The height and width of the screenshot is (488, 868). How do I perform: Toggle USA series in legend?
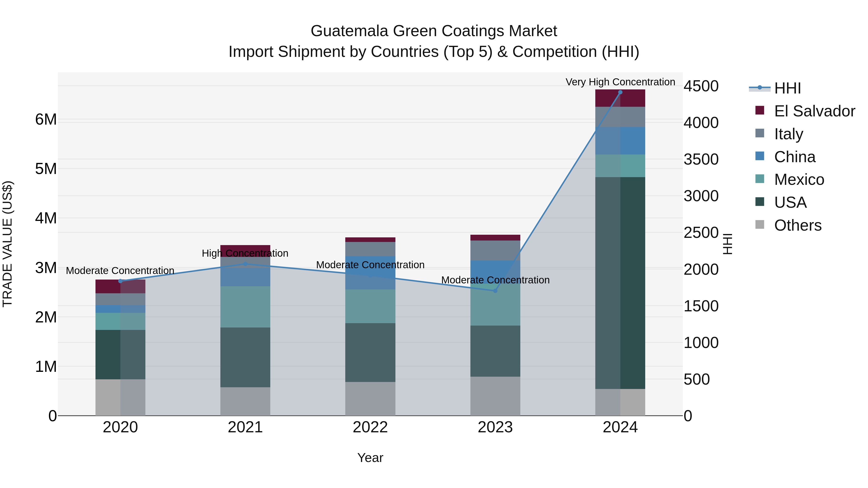(x=781, y=202)
